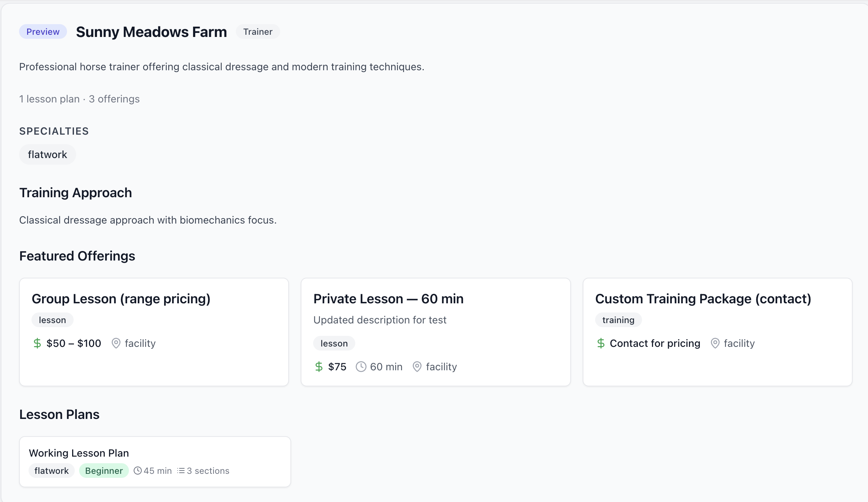This screenshot has width=868, height=502.
Task: Click Contact for pricing on Custom Training Package
Action: (x=655, y=343)
